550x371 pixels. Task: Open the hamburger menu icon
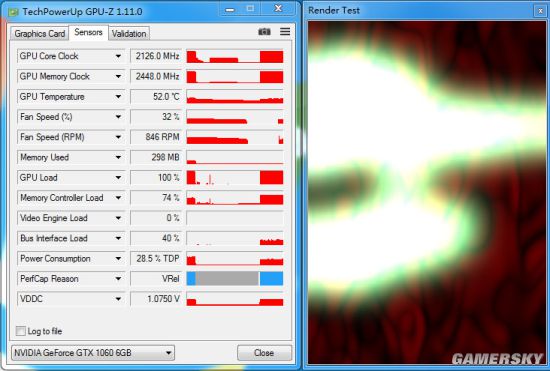click(x=285, y=32)
